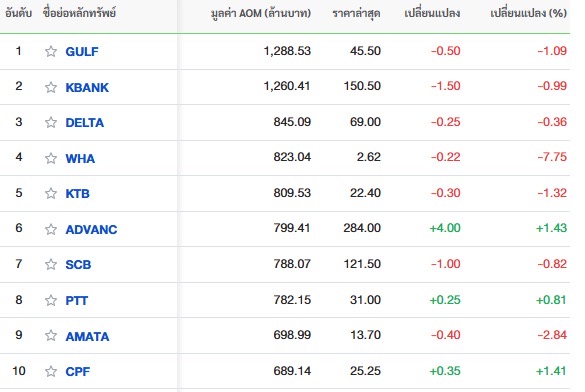Image resolution: width=585 pixels, height=392 pixels.
Task: Click the star icon beside AMATA
Action: coord(51,336)
